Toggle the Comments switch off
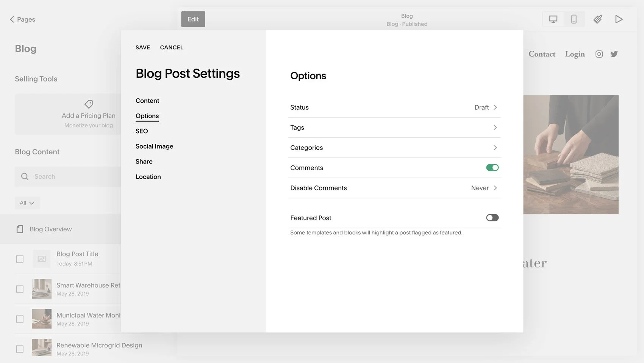 [492, 168]
